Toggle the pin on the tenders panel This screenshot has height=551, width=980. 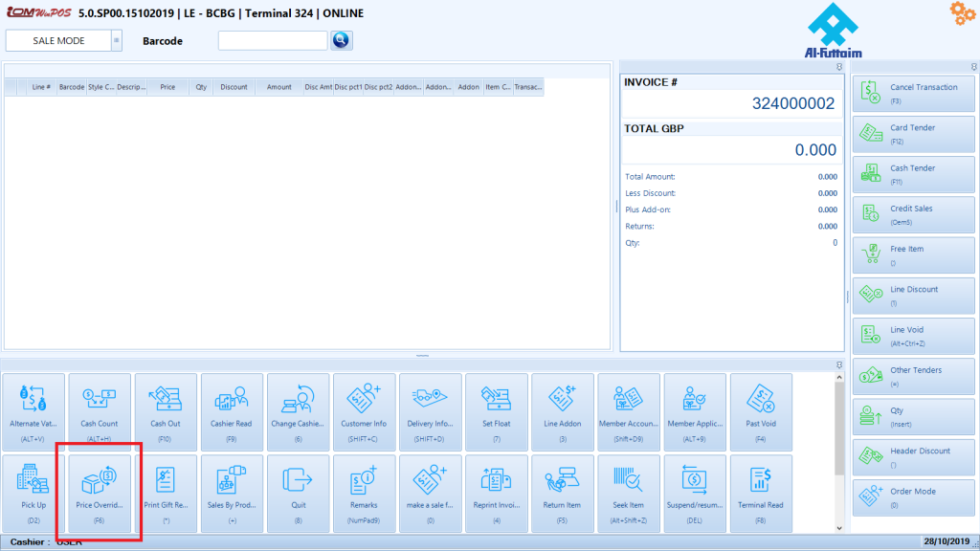(x=972, y=68)
